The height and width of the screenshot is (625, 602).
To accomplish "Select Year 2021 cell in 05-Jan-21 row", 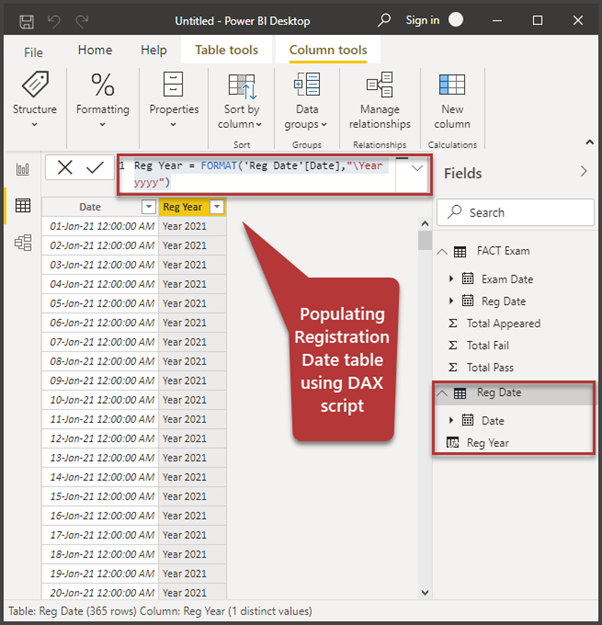I will 192,303.
